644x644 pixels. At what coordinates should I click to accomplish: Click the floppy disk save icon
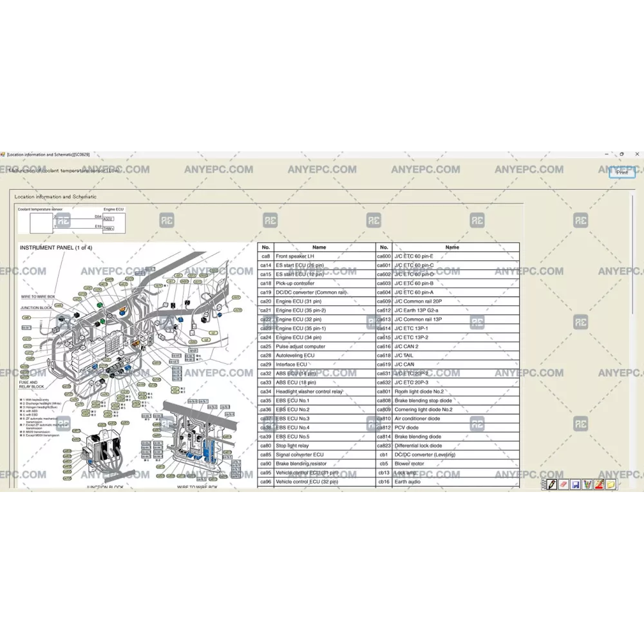click(575, 485)
